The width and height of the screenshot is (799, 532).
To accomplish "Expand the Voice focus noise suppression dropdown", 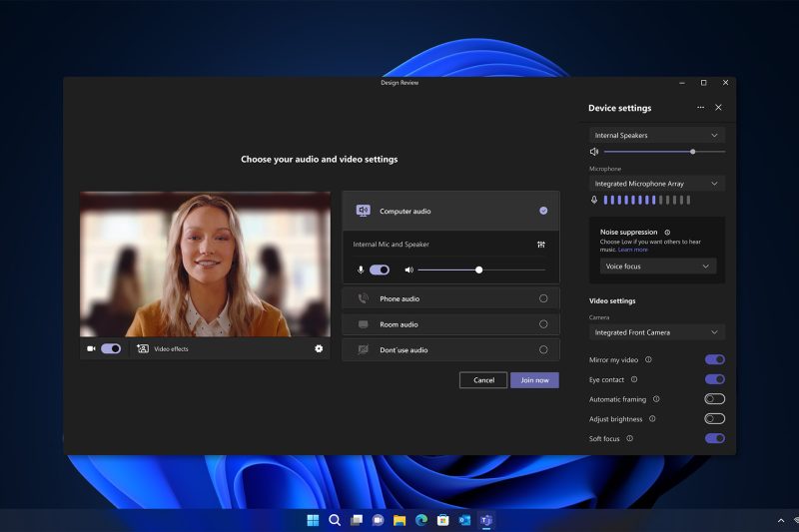I will [x=657, y=266].
